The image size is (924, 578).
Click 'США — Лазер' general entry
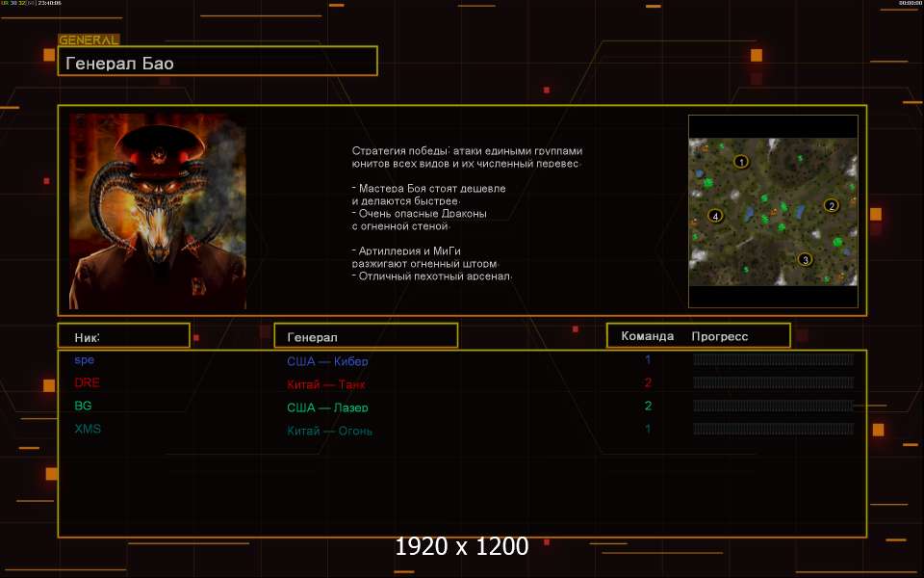coord(327,407)
